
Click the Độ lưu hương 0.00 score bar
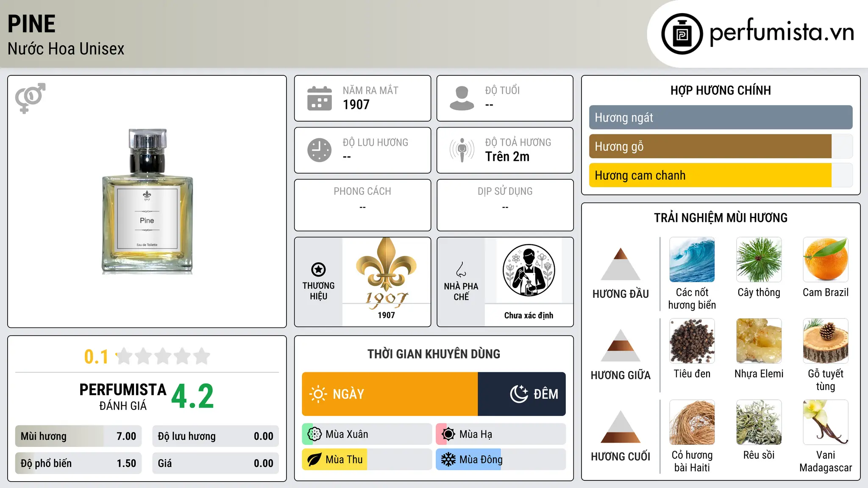click(215, 436)
